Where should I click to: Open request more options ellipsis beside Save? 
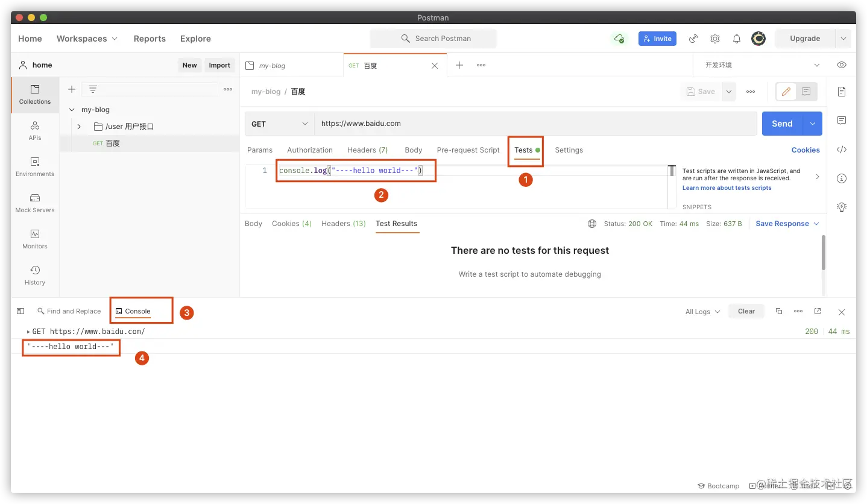(x=751, y=92)
